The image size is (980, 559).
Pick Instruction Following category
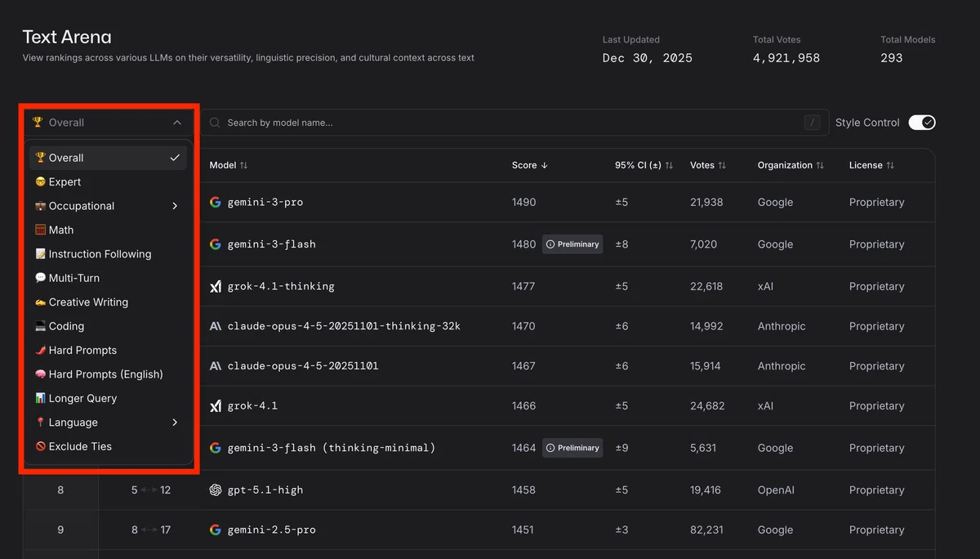(108, 254)
